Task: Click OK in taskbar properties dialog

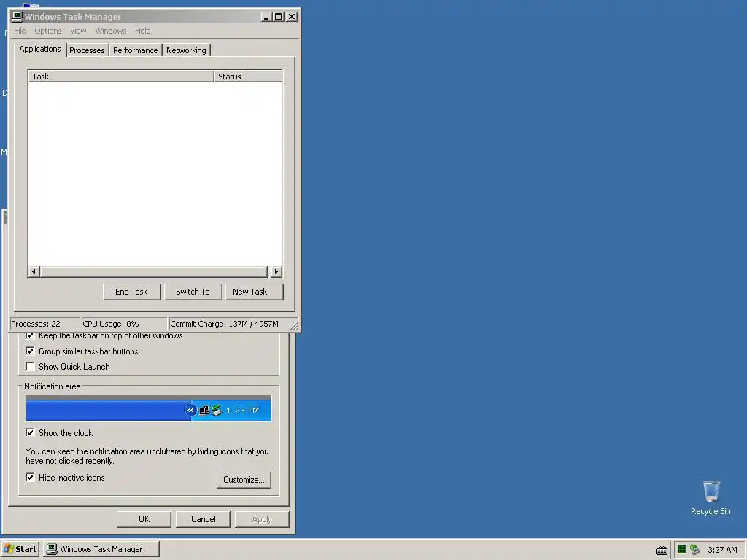Action: tap(144, 519)
